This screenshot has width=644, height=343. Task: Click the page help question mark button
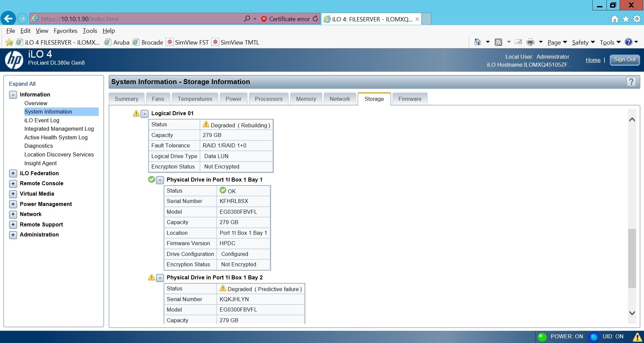pos(631,82)
